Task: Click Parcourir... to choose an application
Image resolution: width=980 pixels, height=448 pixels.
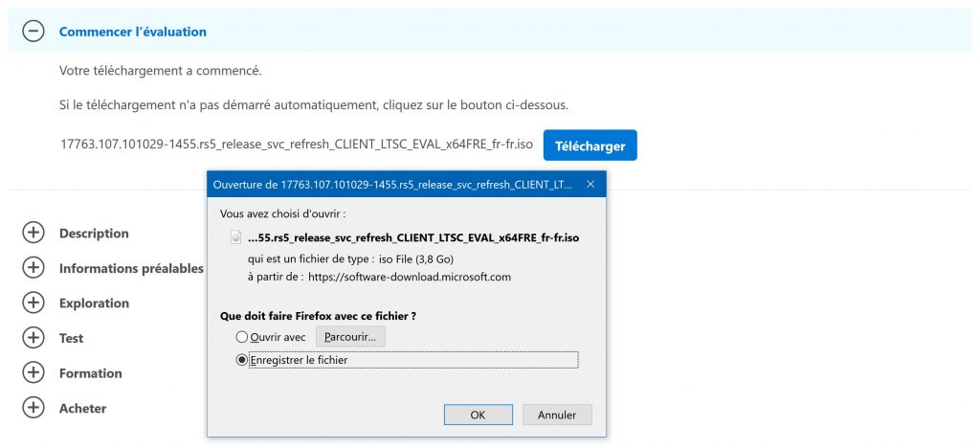Action: [x=350, y=337]
